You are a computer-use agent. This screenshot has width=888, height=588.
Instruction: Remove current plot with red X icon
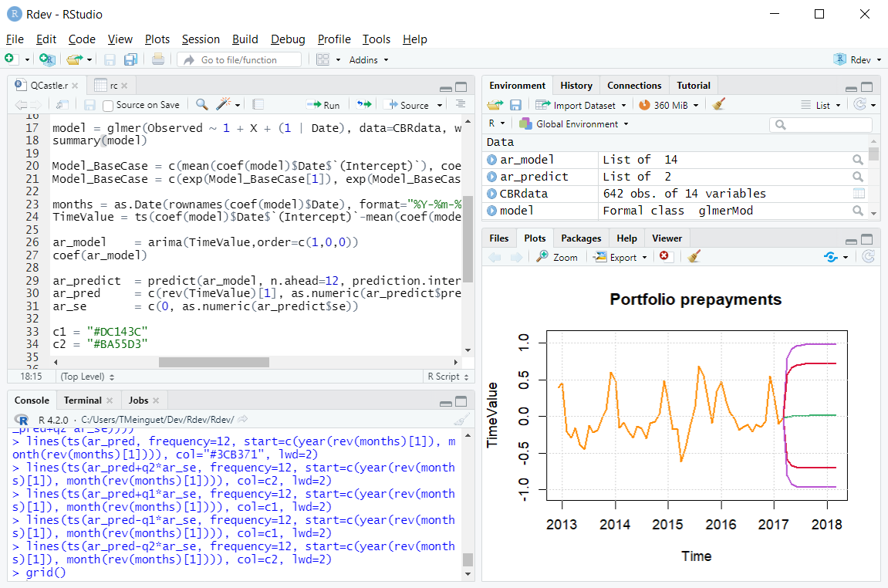[663, 257]
